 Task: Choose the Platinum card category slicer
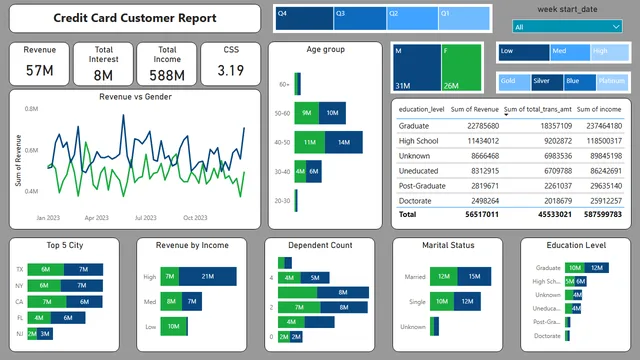pyautogui.click(x=612, y=82)
